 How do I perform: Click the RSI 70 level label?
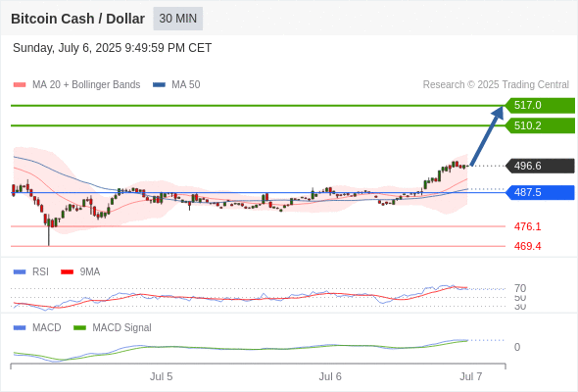520,288
